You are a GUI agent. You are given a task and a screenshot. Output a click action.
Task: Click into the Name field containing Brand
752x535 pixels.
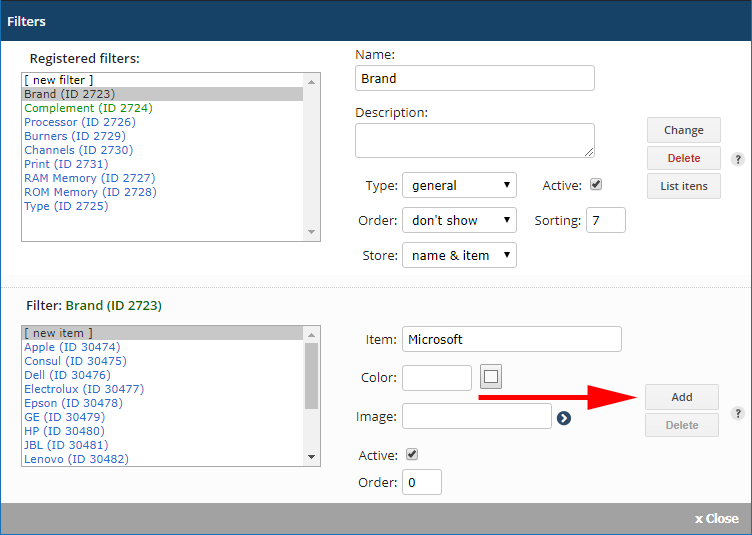tap(474, 78)
